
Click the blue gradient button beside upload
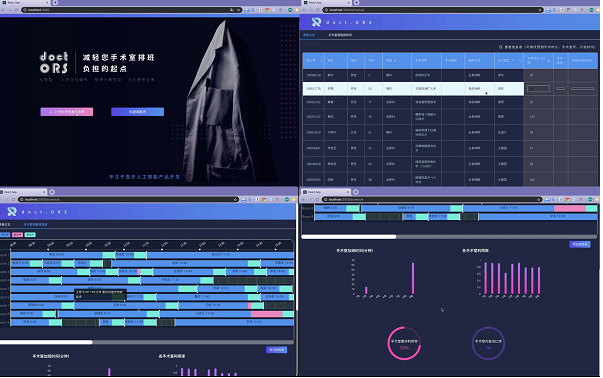(x=137, y=112)
